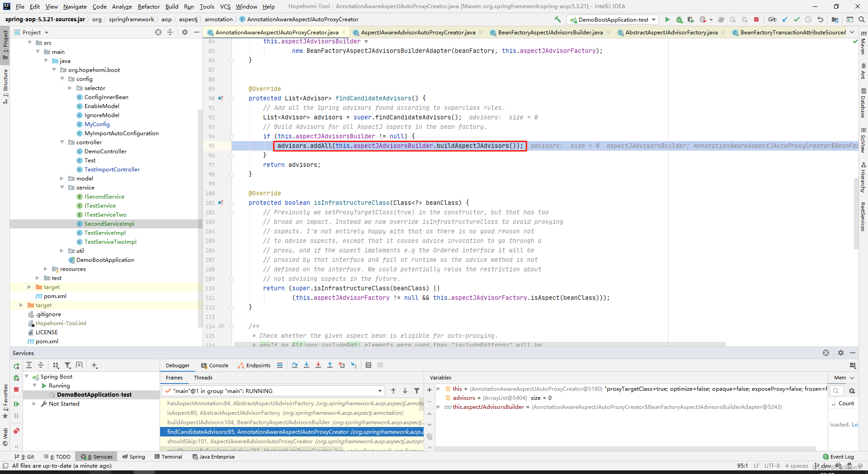Image resolution: width=868 pixels, height=474 pixels.
Task: Switch to the Console tab
Action: (x=215, y=365)
